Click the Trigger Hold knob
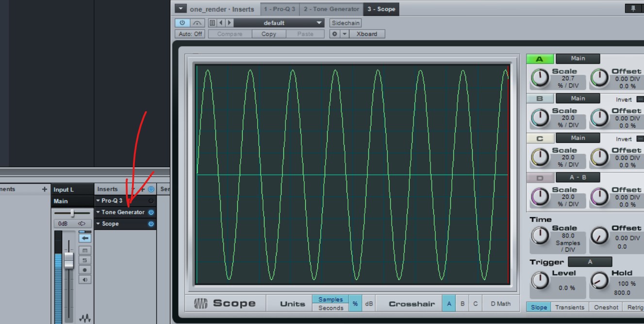 [x=600, y=280]
